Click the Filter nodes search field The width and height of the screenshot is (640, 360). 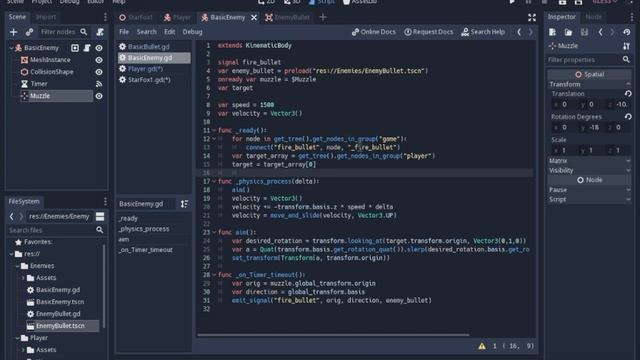[63, 32]
